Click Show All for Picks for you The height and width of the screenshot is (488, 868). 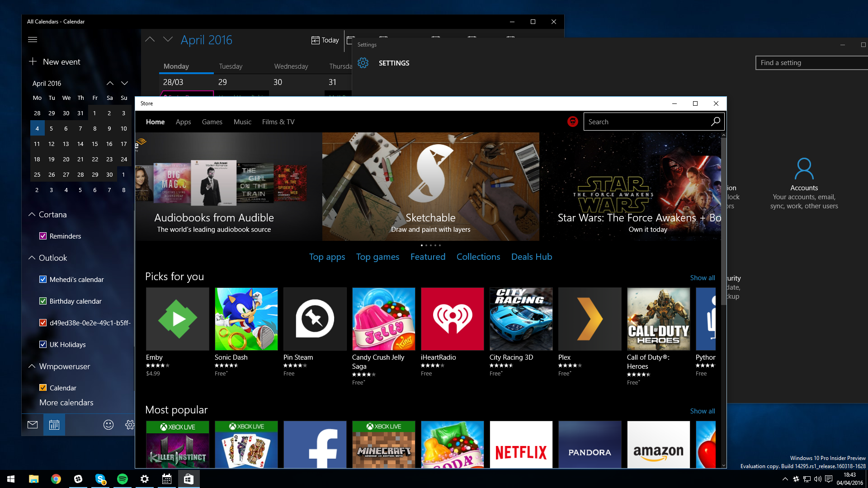pyautogui.click(x=703, y=277)
